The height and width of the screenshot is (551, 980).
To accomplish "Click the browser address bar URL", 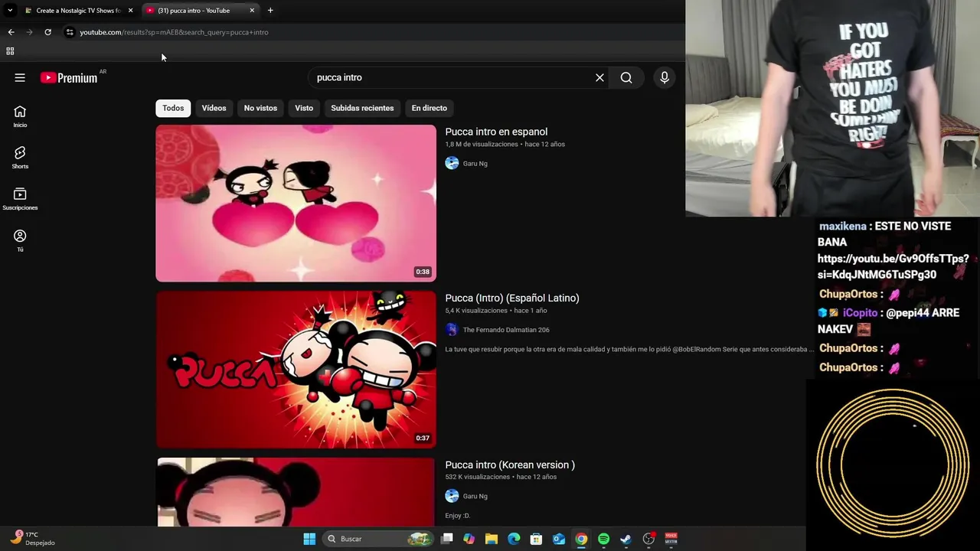I will (174, 32).
